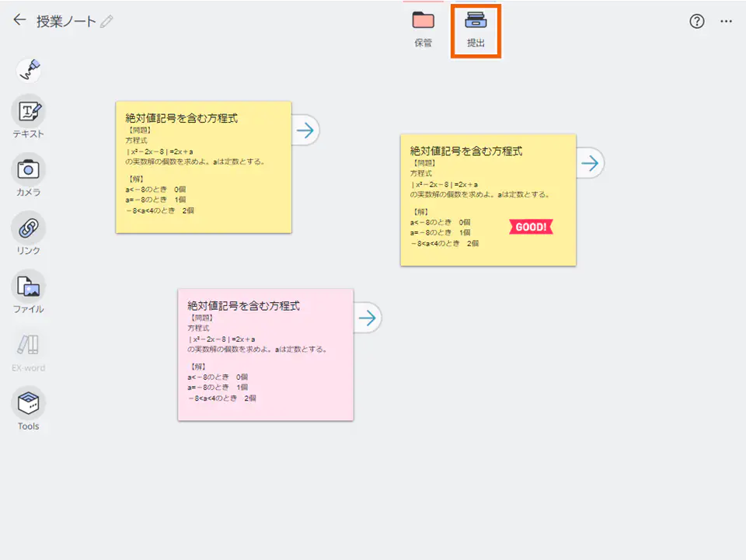The image size is (746, 560).
Task: Open the three-dot more options menu
Action: point(727,21)
